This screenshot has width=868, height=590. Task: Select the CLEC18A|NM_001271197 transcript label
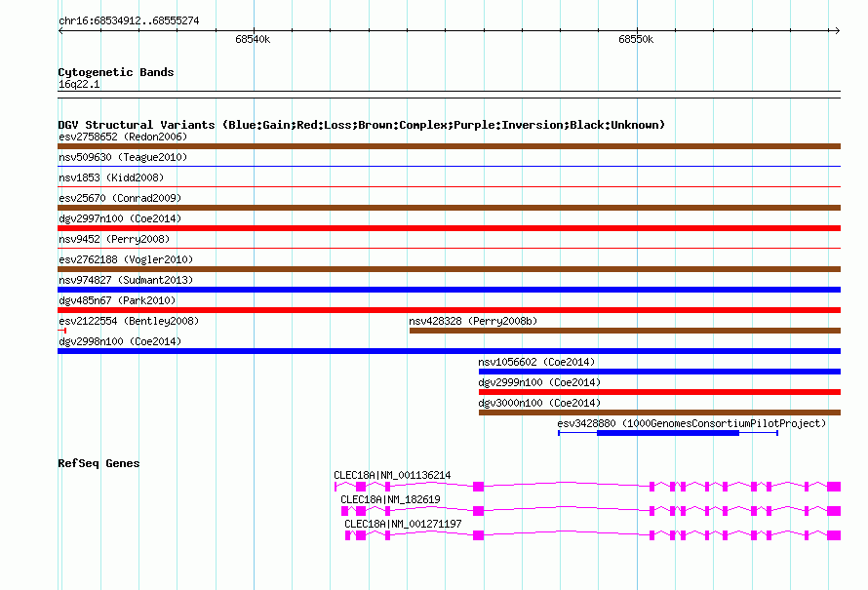coord(403,524)
